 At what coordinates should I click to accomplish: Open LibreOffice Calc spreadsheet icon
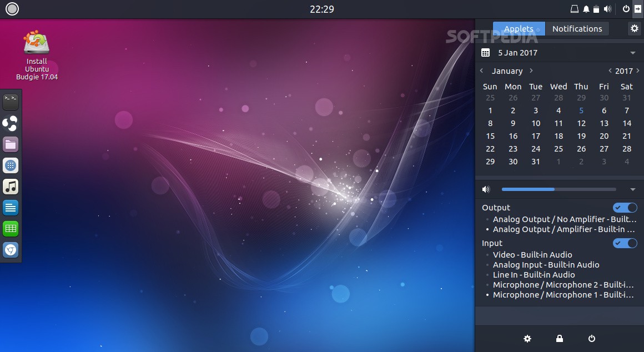(x=11, y=228)
